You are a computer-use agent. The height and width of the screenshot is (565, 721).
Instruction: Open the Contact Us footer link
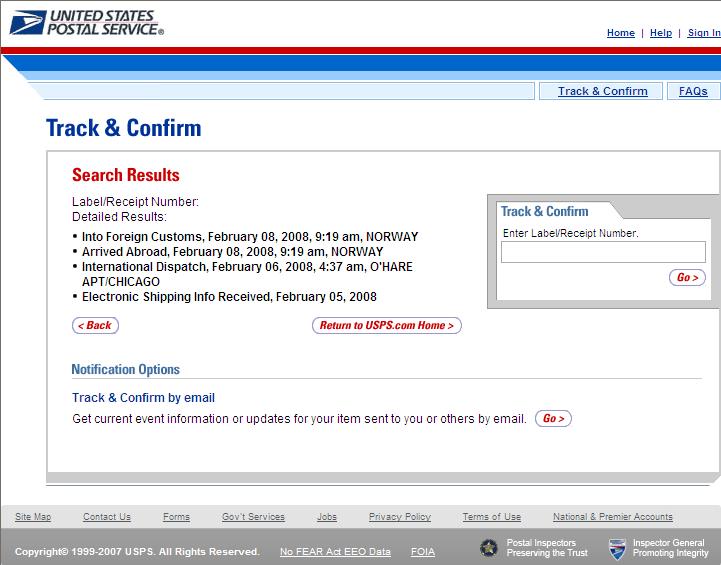coord(107,517)
